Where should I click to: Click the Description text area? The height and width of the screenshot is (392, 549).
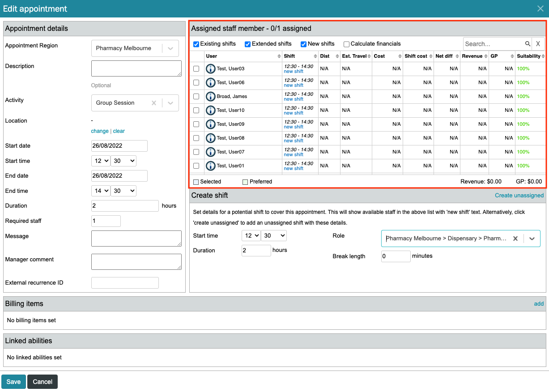(x=136, y=69)
